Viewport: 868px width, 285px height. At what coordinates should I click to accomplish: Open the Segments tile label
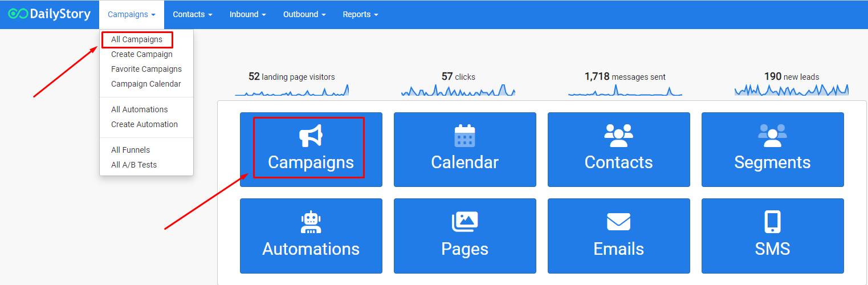pyautogui.click(x=773, y=162)
